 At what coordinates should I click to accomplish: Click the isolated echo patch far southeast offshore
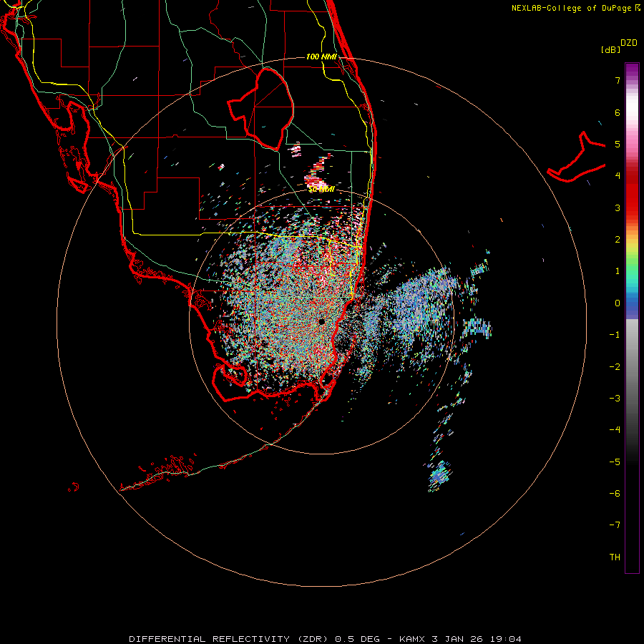439,476
